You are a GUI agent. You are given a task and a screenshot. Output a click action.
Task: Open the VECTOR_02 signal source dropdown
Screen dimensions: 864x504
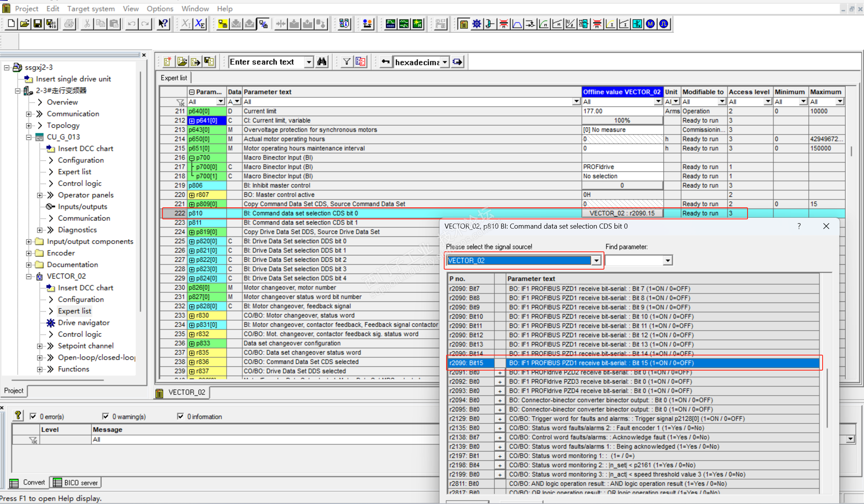(596, 261)
